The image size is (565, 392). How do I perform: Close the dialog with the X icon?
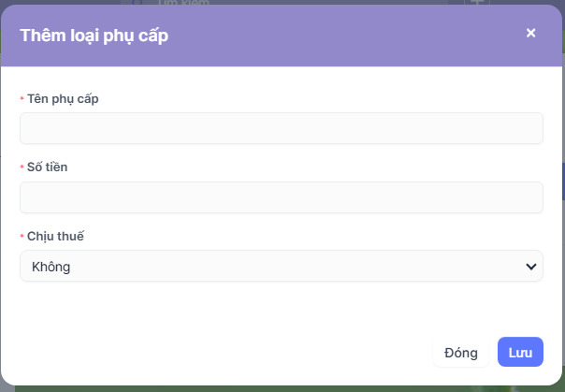click(x=530, y=33)
